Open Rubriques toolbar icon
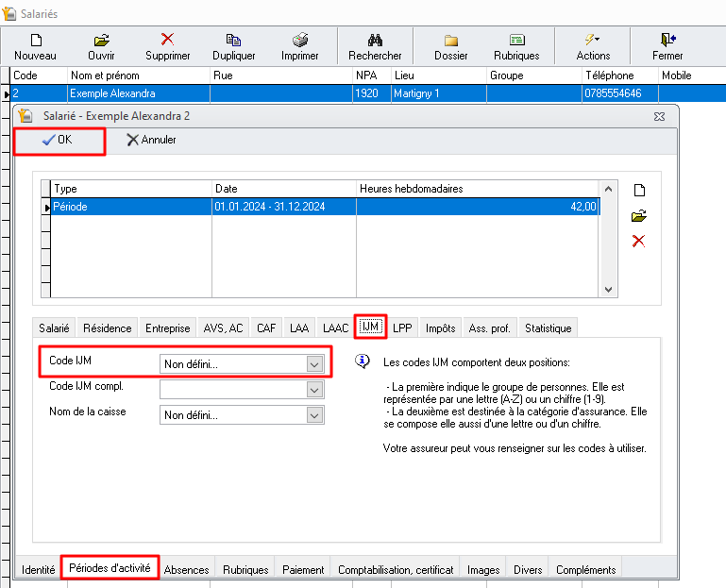The image size is (726, 588). tap(516, 41)
